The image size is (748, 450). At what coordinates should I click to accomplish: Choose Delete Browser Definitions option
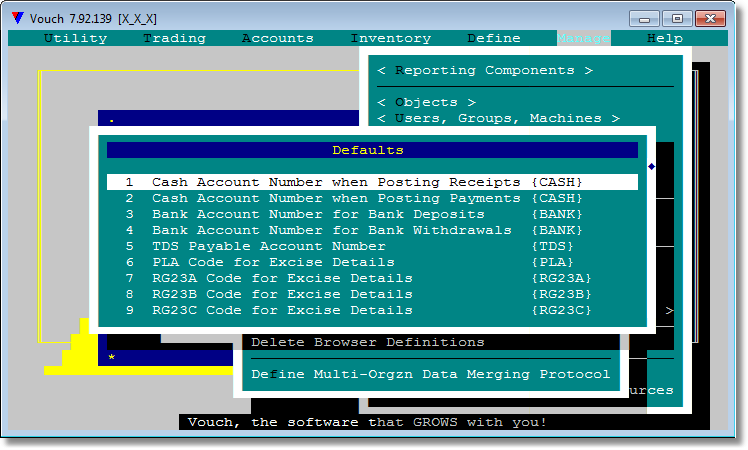(367, 342)
